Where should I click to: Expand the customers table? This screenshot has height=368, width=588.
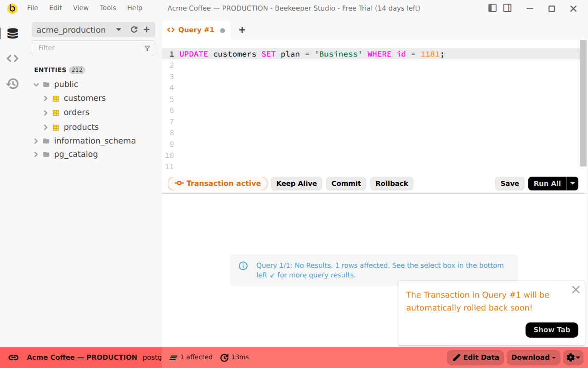45,98
